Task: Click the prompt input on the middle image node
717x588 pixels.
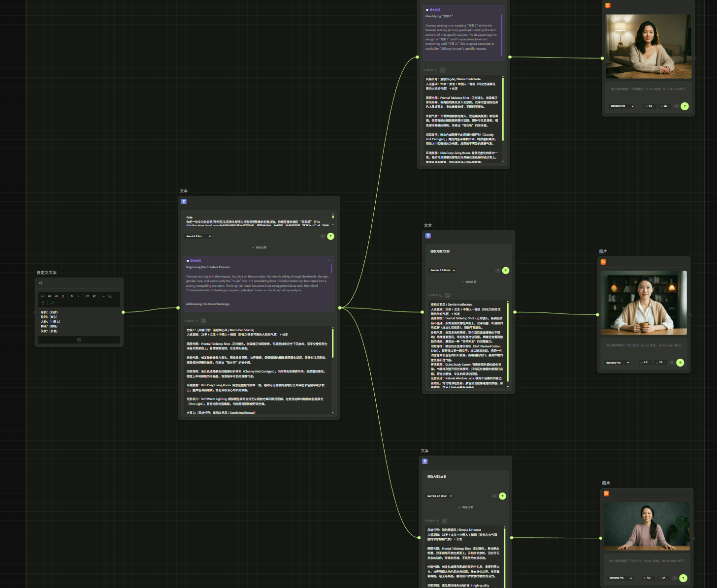Action: (x=644, y=345)
